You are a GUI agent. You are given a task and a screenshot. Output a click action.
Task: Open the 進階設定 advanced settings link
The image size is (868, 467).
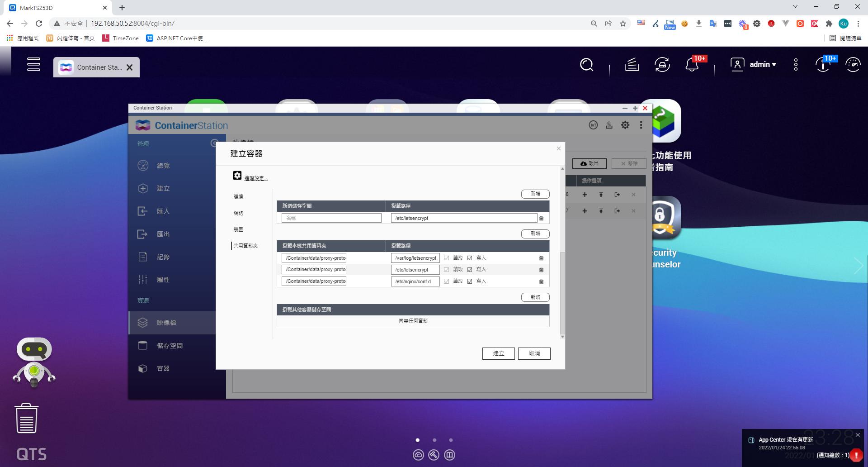(256, 178)
